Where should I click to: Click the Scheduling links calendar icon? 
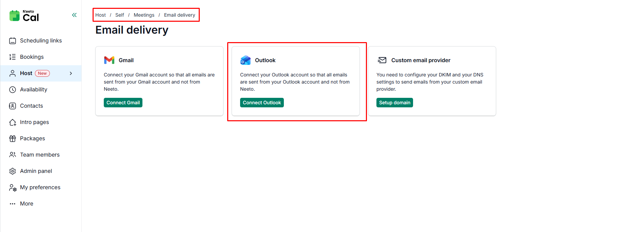pyautogui.click(x=13, y=41)
